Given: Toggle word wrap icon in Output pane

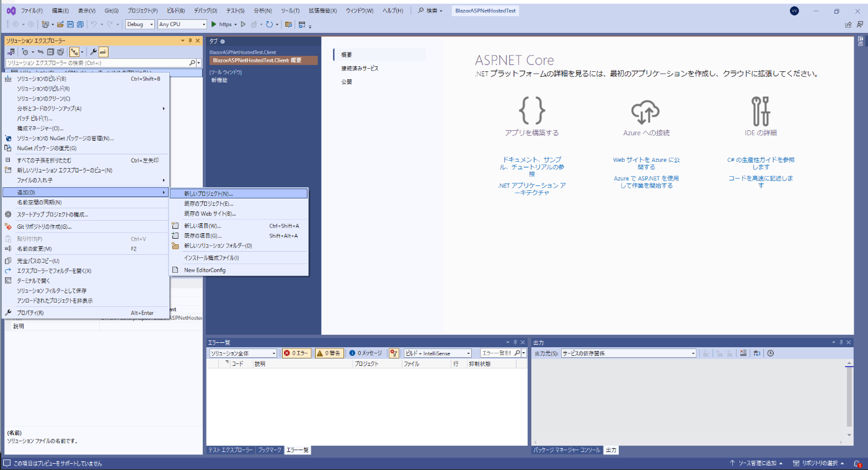Looking at the screenshot, I should point(757,353).
